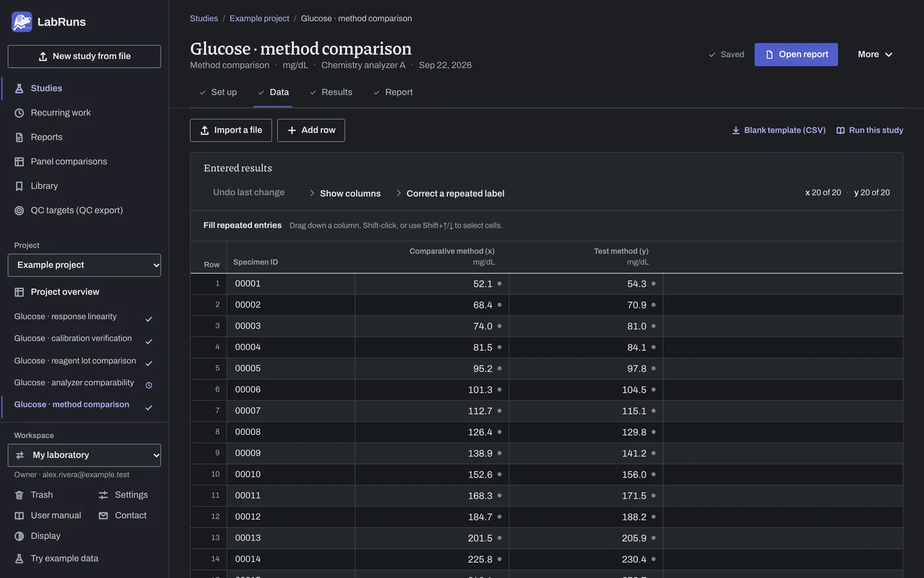Select test method value 54.3 cell
Viewport: 924px width, 578px height.
pyautogui.click(x=586, y=284)
